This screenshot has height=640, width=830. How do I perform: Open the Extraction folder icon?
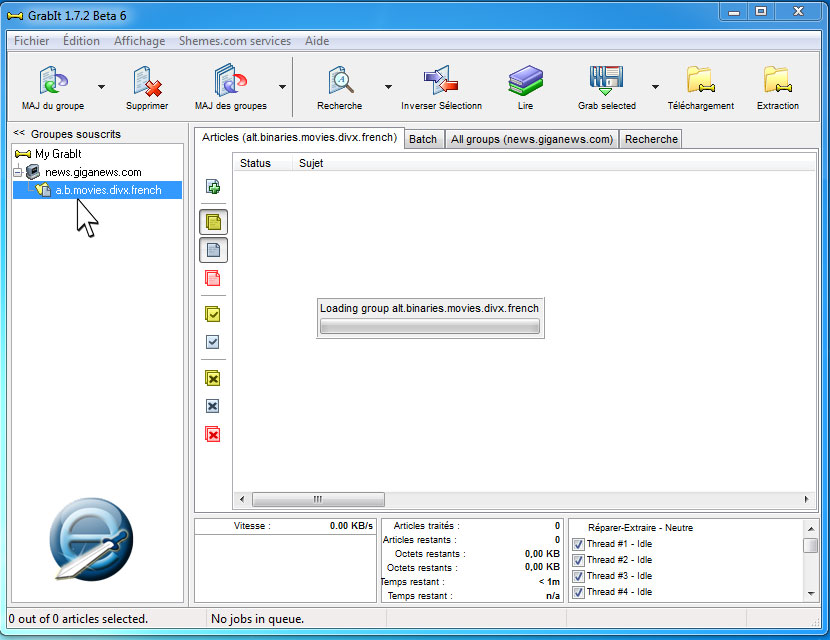tap(778, 80)
